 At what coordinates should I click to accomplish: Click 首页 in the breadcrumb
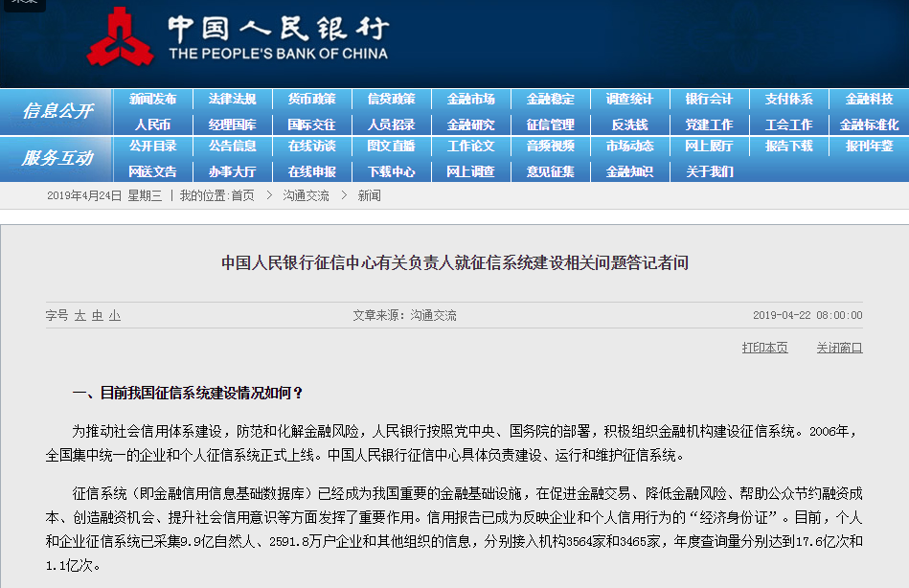[x=242, y=195]
